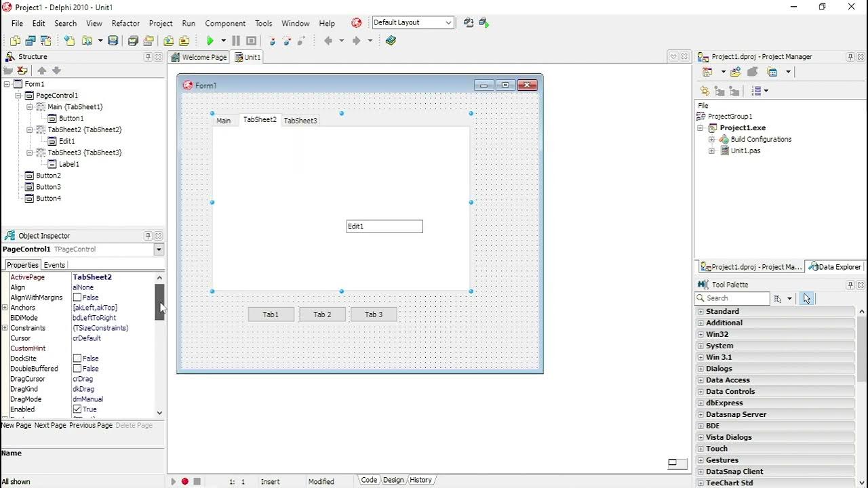The height and width of the screenshot is (488, 868).
Task: Click the Tab 2 button on form
Action: (322, 314)
